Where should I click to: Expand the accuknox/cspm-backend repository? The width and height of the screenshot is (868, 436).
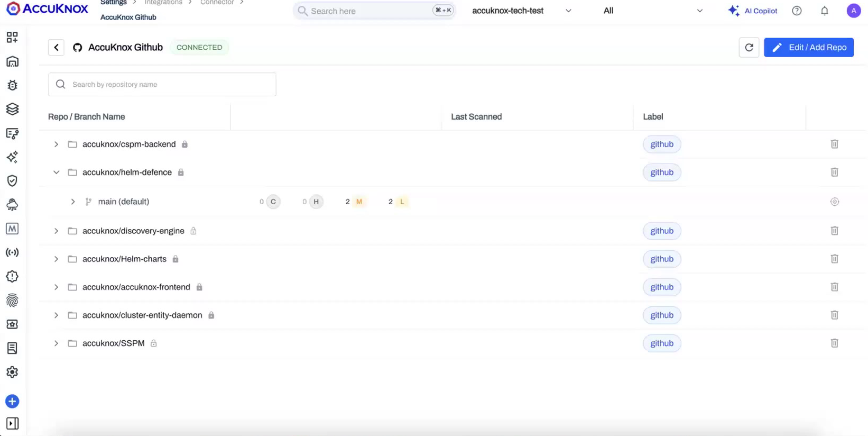(56, 144)
